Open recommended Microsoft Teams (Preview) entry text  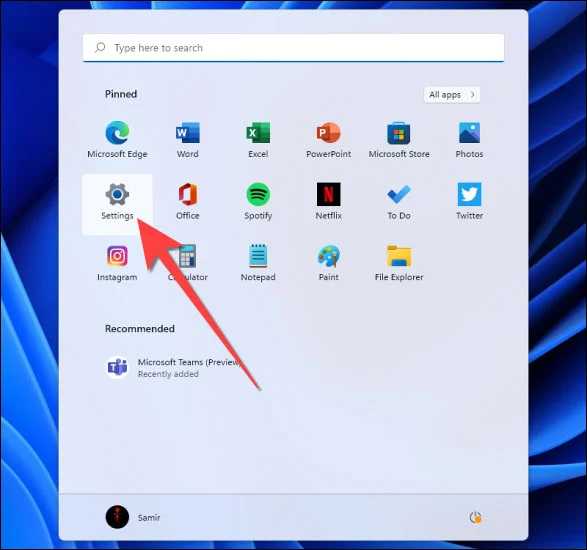pos(189,362)
